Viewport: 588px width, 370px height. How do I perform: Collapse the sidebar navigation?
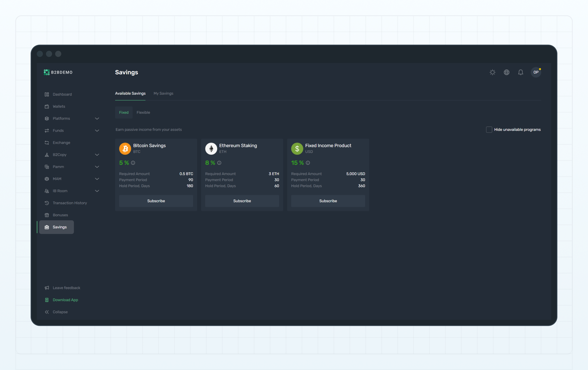click(60, 312)
